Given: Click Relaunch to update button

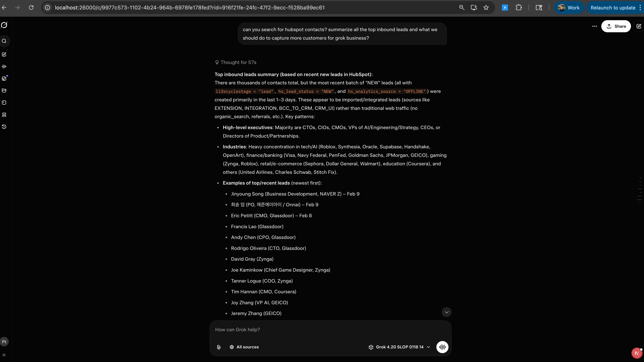Looking at the screenshot, I should click(x=613, y=8).
